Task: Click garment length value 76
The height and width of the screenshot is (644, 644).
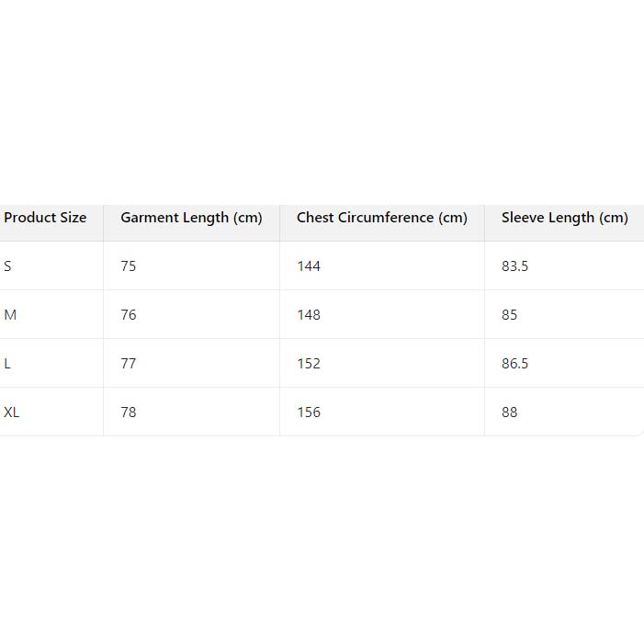Action: pos(129,315)
